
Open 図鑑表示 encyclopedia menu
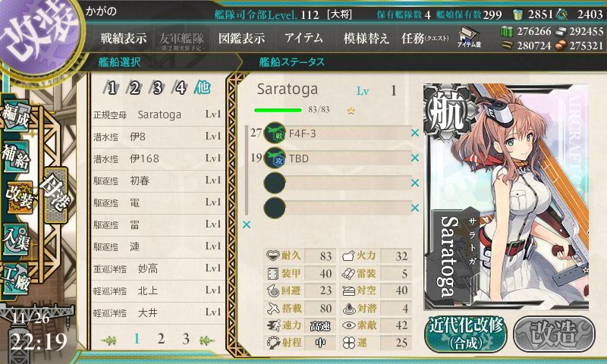pos(241,38)
